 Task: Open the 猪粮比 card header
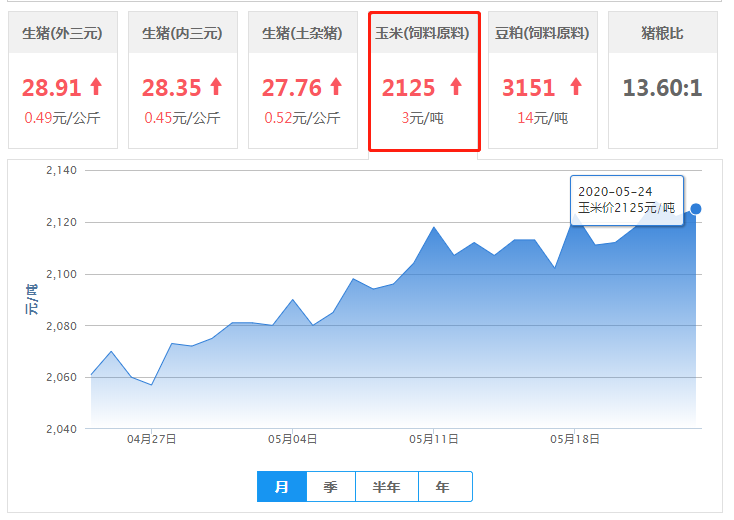(x=662, y=33)
